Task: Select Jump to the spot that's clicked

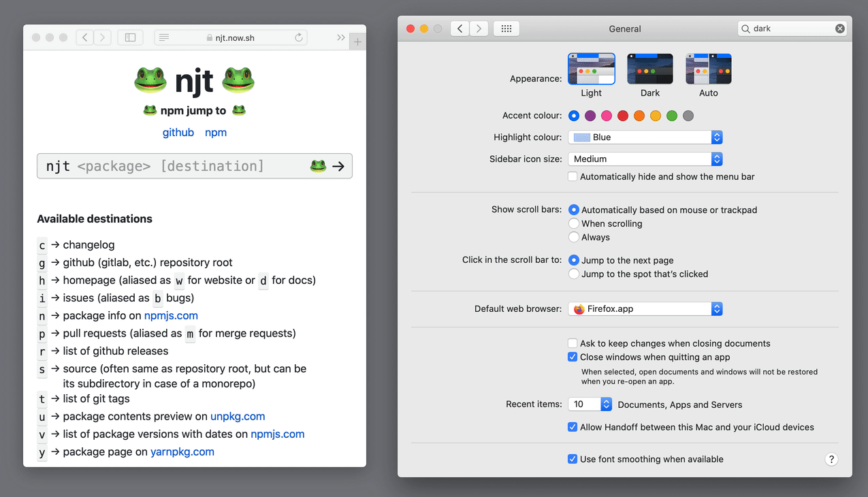Action: 574,274
